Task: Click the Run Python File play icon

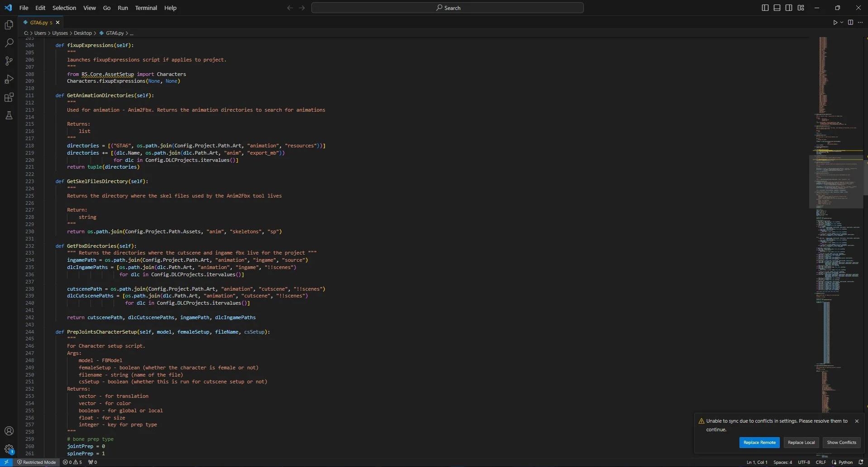Action: point(835,22)
